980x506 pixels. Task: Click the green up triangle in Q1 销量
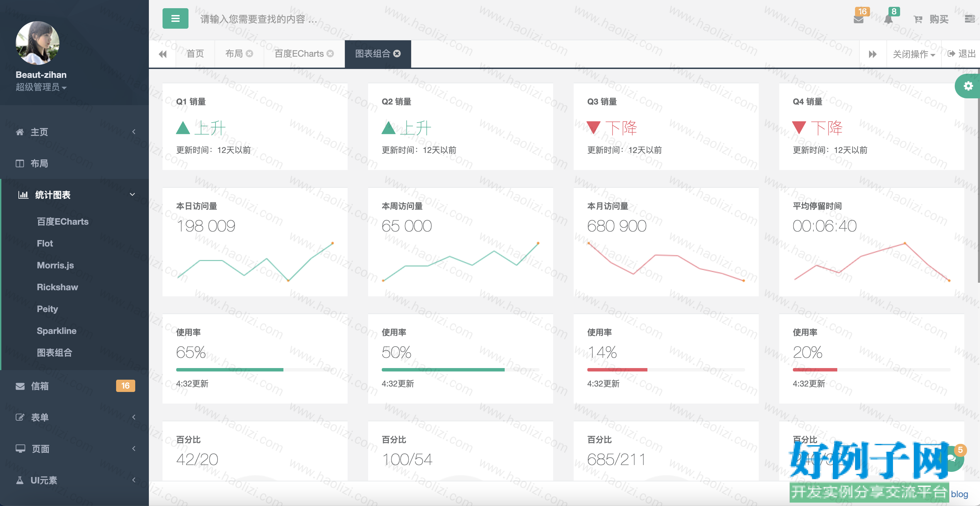click(x=183, y=128)
